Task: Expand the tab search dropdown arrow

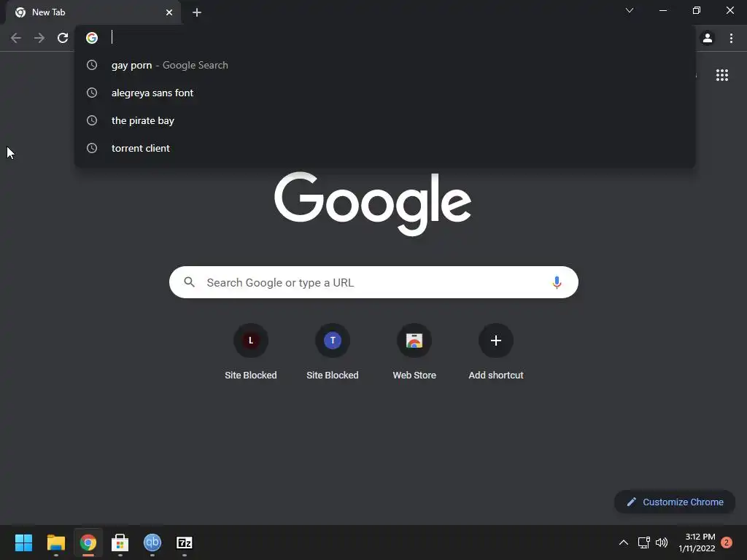Action: pos(630,10)
